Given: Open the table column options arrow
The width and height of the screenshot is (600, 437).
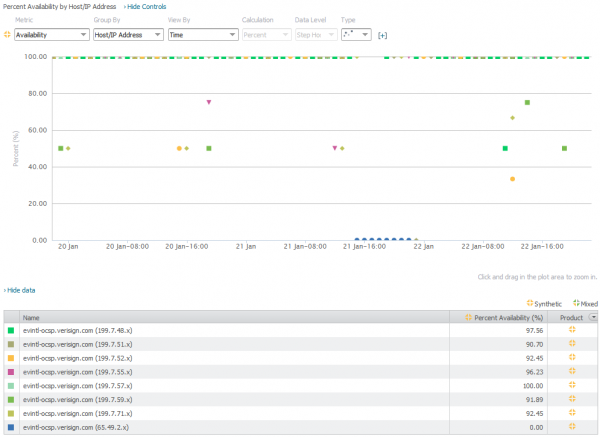Looking at the screenshot, I should pyautogui.click(x=593, y=317).
